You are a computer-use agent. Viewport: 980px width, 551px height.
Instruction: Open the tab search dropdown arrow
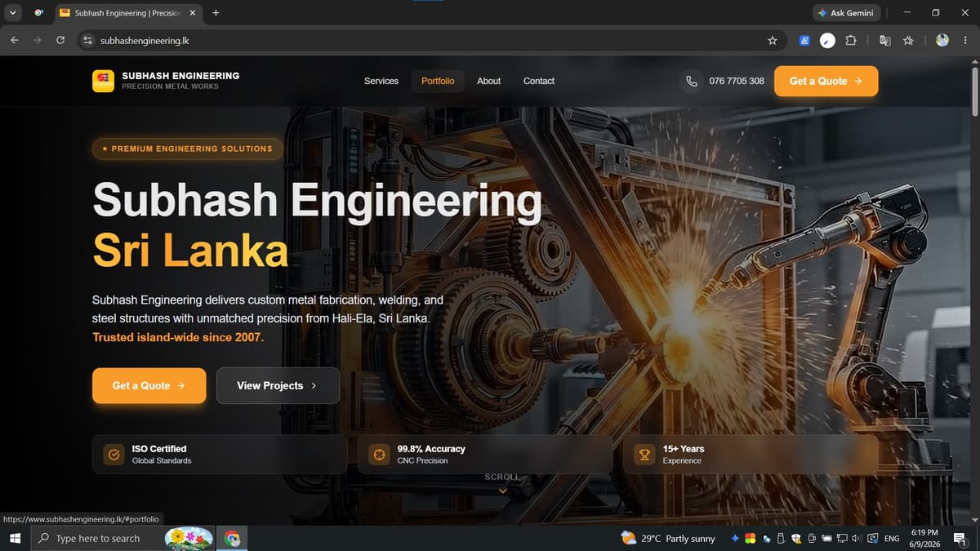click(13, 13)
